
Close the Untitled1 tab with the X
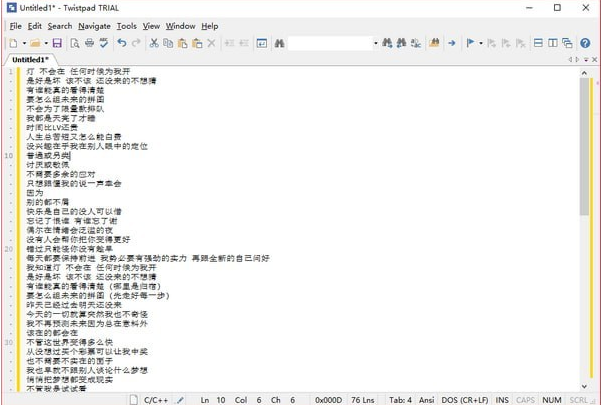[594, 59]
